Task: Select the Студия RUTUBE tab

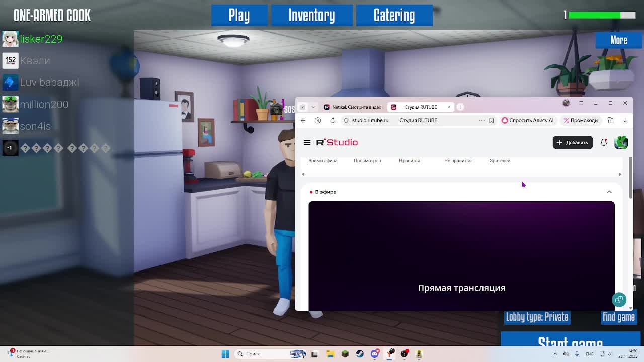Action: tap(421, 107)
